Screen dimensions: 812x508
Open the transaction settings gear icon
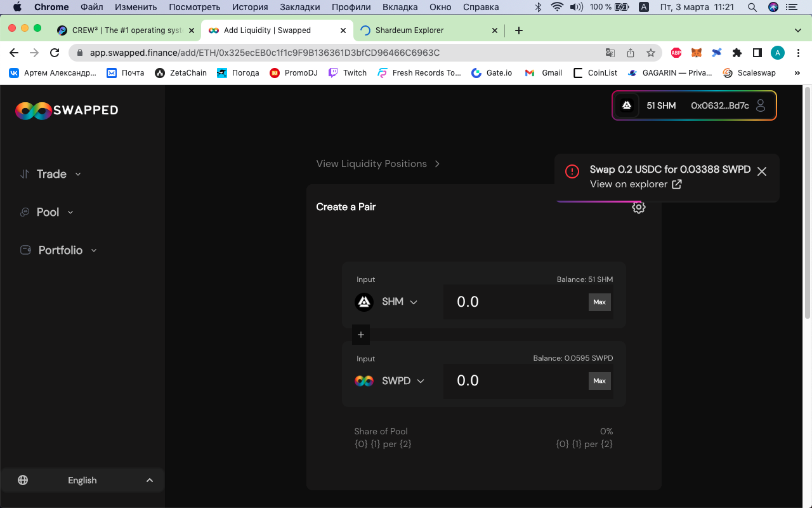pyautogui.click(x=639, y=207)
